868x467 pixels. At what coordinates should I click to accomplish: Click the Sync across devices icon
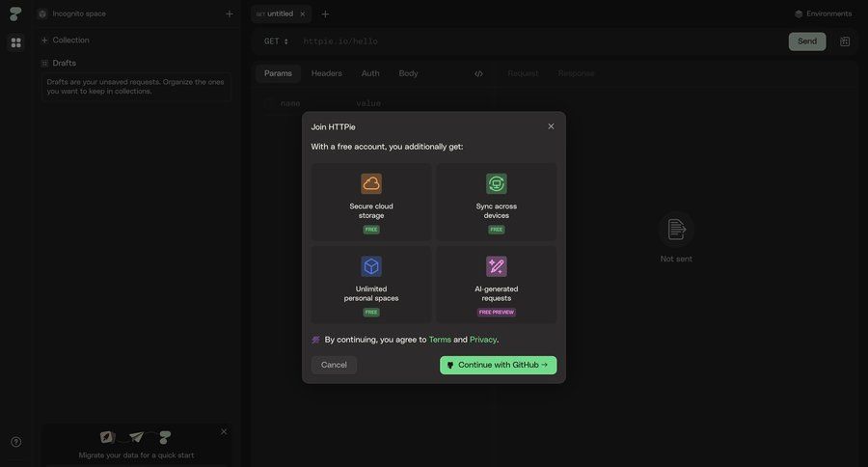(497, 183)
